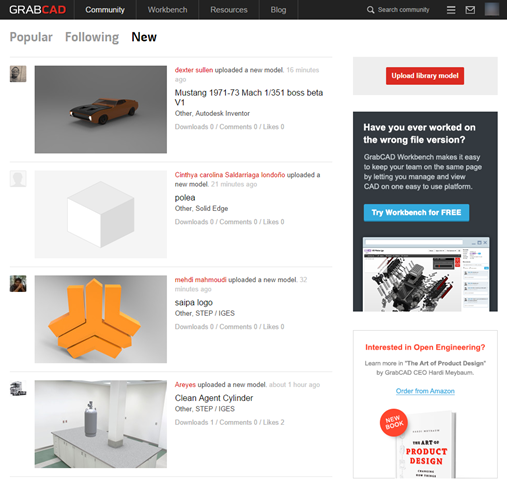Open the polea model title

[185, 198]
